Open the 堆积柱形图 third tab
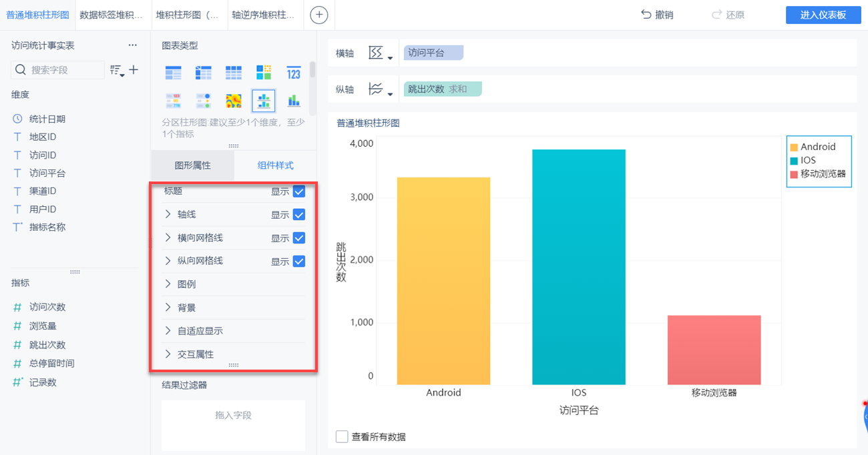This screenshot has height=455, width=868. click(189, 15)
